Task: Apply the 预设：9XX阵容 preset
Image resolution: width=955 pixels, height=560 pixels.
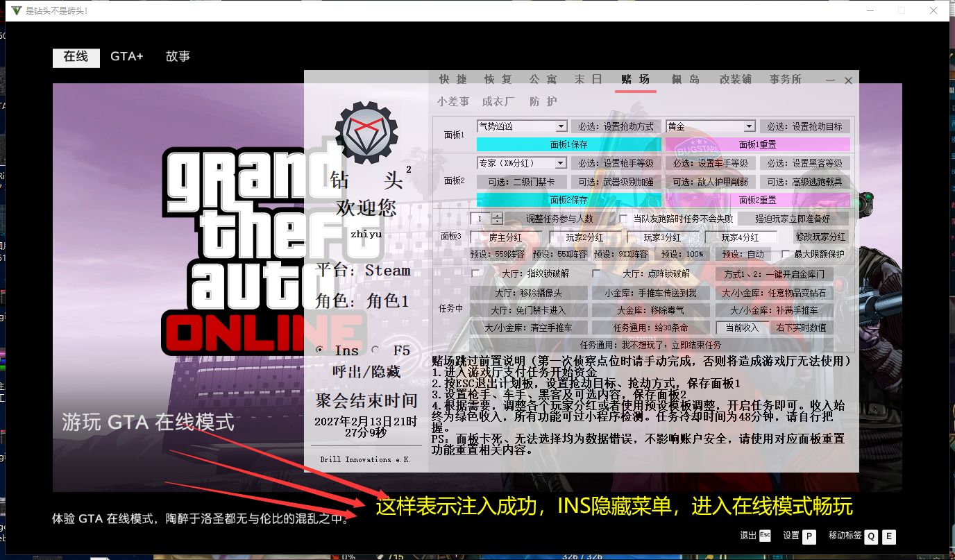Action: 621,254
